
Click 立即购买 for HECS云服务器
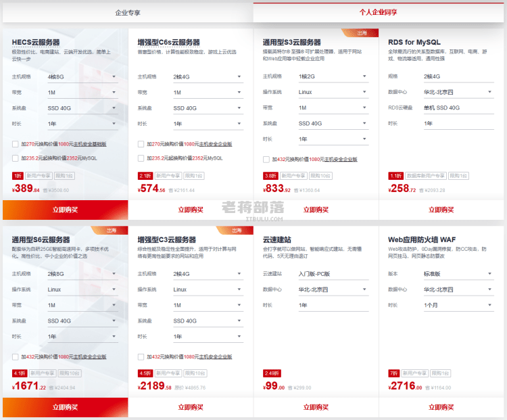[66, 210]
